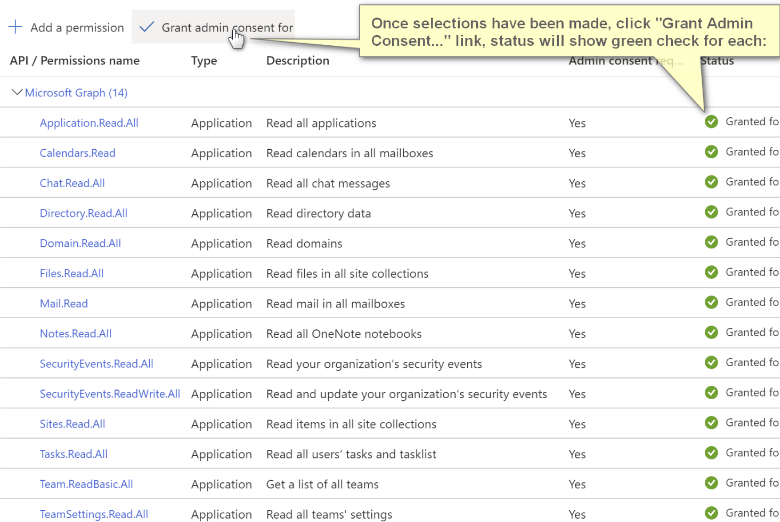
Task: Click 'Granted fo' status in Sites.Read.All row
Action: [752, 422]
